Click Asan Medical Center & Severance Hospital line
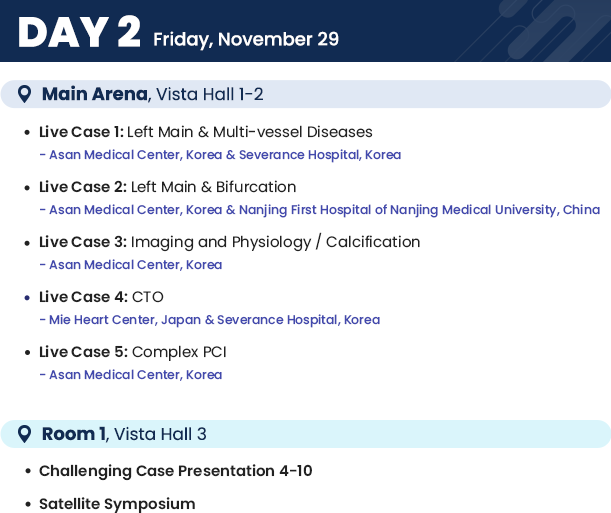611x513 pixels. pyautogui.click(x=221, y=155)
